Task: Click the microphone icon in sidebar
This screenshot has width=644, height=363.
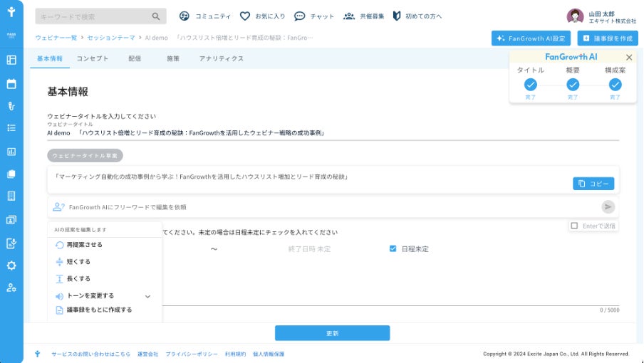Action: (11, 106)
